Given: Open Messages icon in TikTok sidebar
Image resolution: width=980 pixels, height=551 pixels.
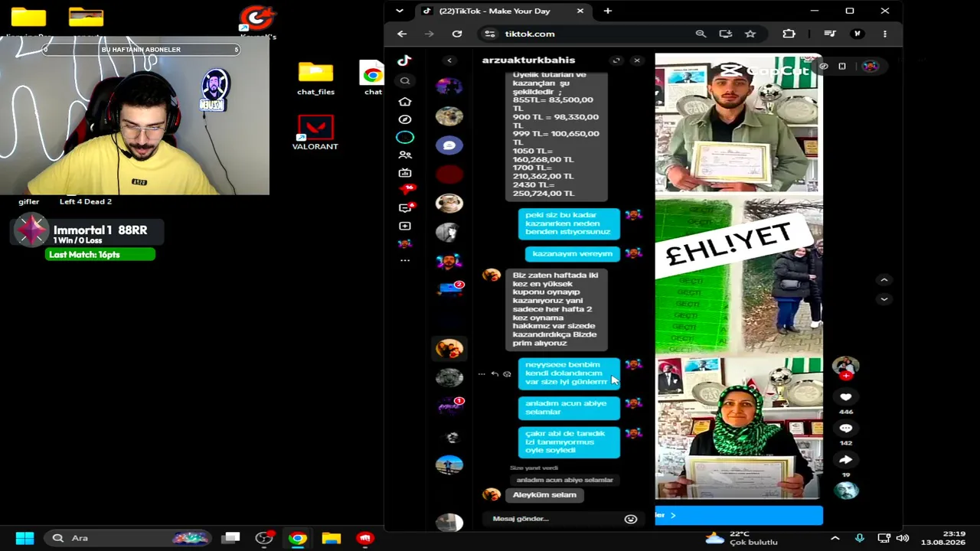Looking at the screenshot, I should coord(406,207).
